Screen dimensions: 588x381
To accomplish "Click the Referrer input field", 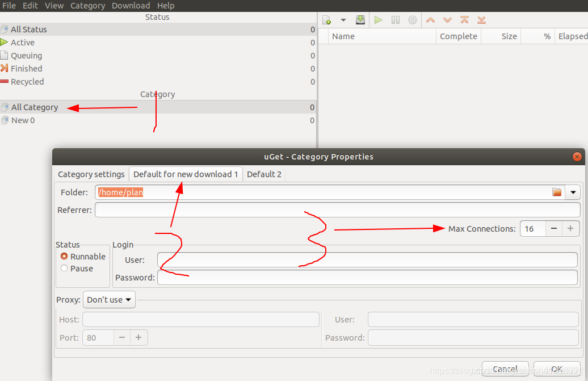I will (338, 210).
